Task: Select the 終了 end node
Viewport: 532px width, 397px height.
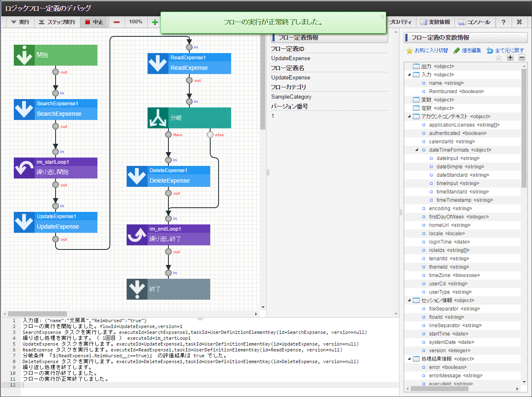Action: coord(168,289)
